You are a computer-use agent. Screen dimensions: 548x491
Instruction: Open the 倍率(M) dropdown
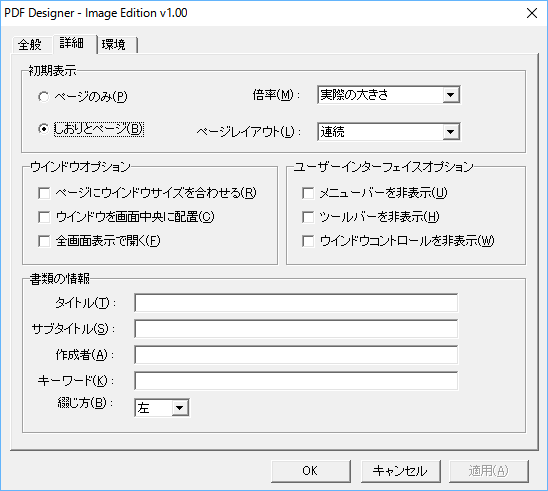click(389, 95)
